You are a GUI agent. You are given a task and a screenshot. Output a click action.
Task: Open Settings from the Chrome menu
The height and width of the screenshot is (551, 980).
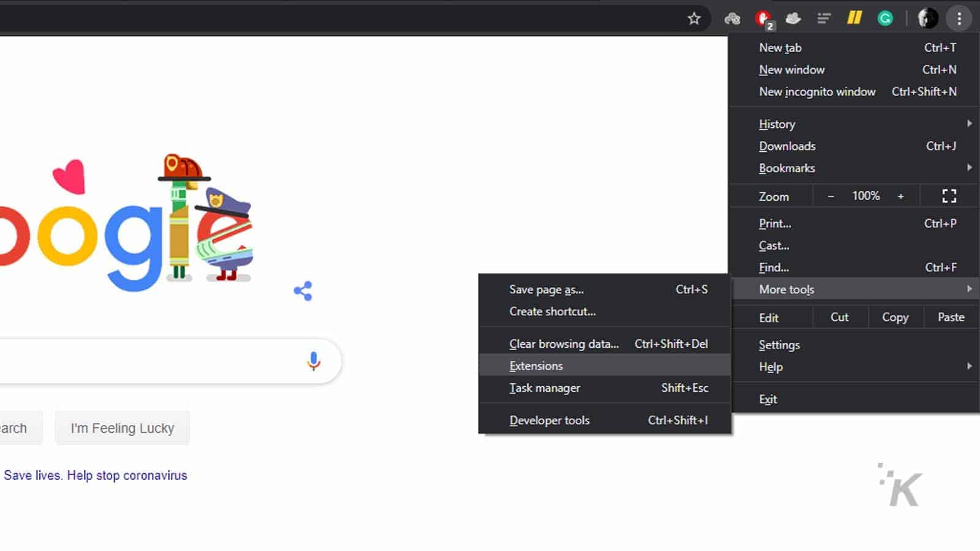point(854,345)
